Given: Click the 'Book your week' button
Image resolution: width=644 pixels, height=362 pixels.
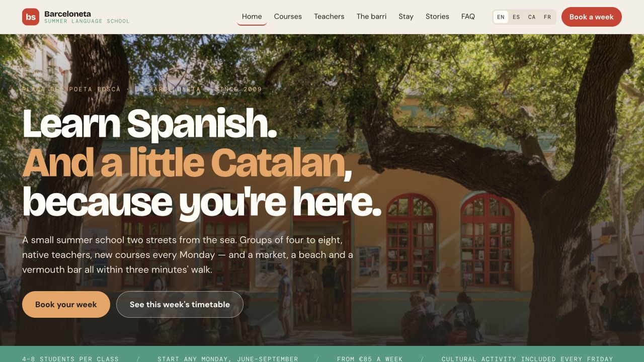Looking at the screenshot, I should coord(66,304).
